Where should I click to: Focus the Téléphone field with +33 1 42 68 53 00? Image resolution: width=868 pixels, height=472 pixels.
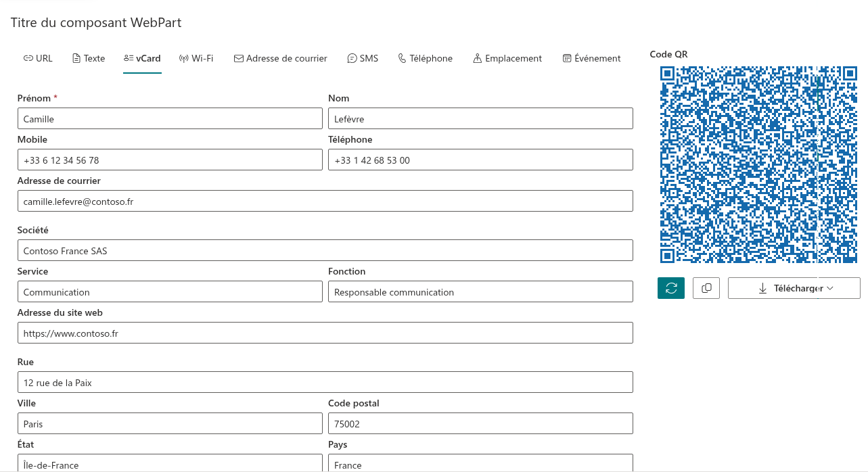click(480, 160)
